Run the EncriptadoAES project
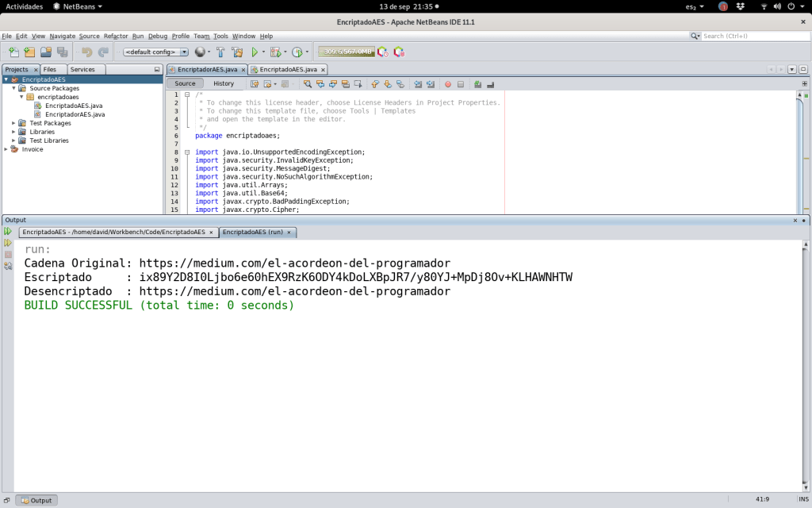This screenshot has height=508, width=812. (254, 52)
